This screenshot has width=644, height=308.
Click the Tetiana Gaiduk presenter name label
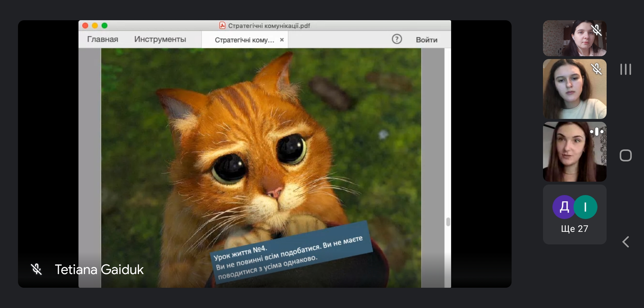99,269
